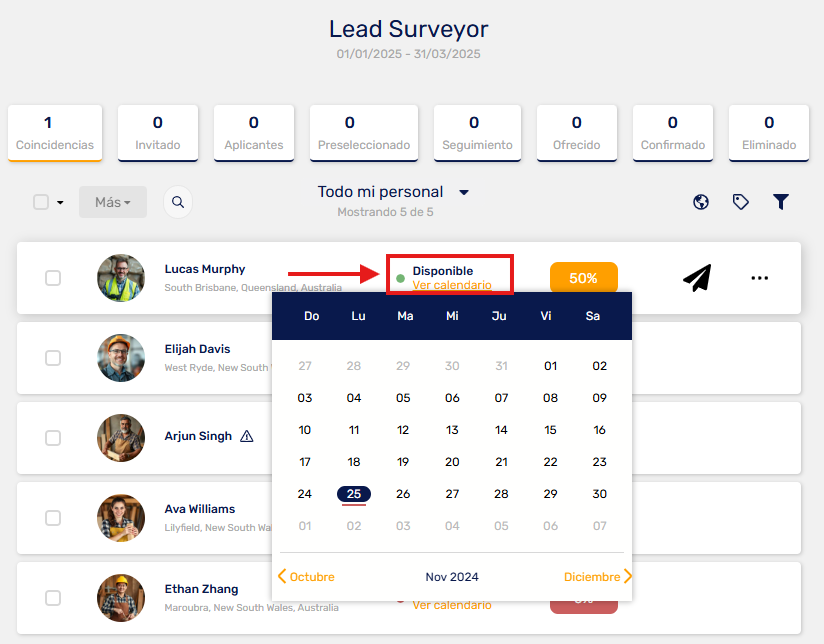Switch to the Invitado tab

[158, 133]
